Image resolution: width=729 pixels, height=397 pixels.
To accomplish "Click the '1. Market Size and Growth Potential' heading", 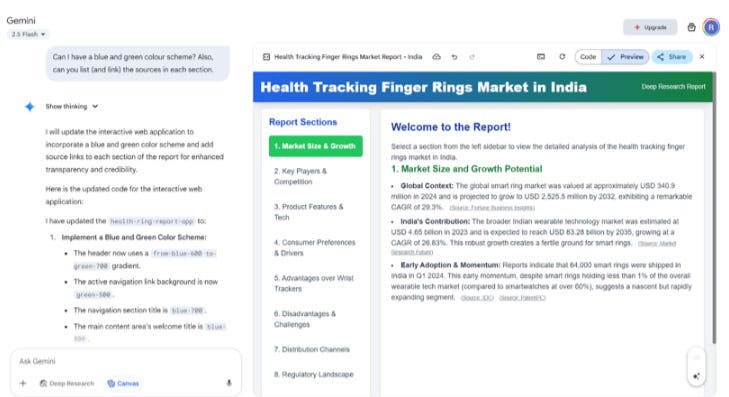I will coord(466,169).
